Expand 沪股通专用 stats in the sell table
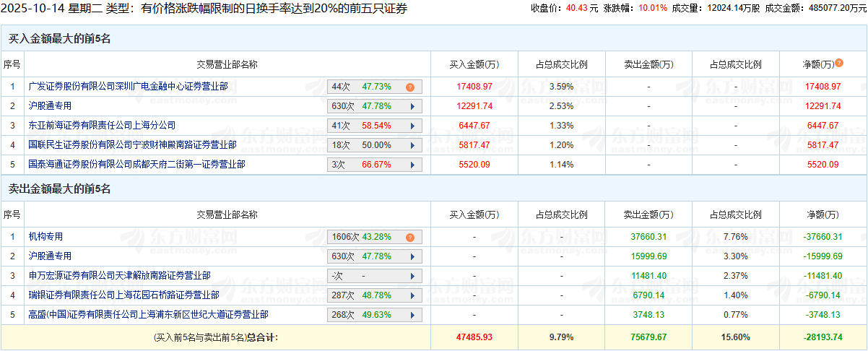The width and height of the screenshot is (868, 351). [x=412, y=256]
